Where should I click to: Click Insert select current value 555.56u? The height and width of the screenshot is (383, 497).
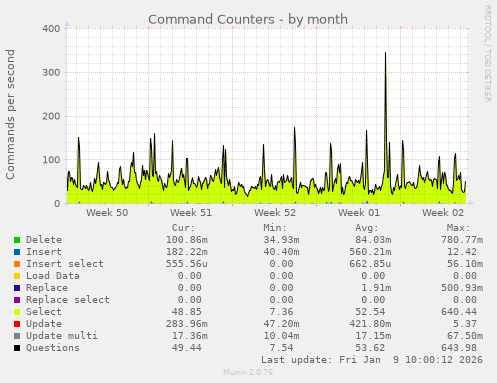tap(187, 264)
